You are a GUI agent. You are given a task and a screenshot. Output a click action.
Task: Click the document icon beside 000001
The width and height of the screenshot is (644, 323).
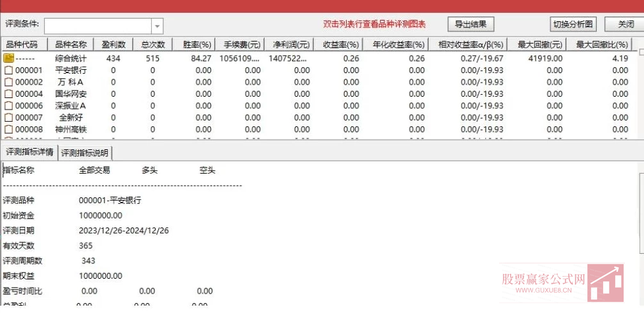pos(8,70)
